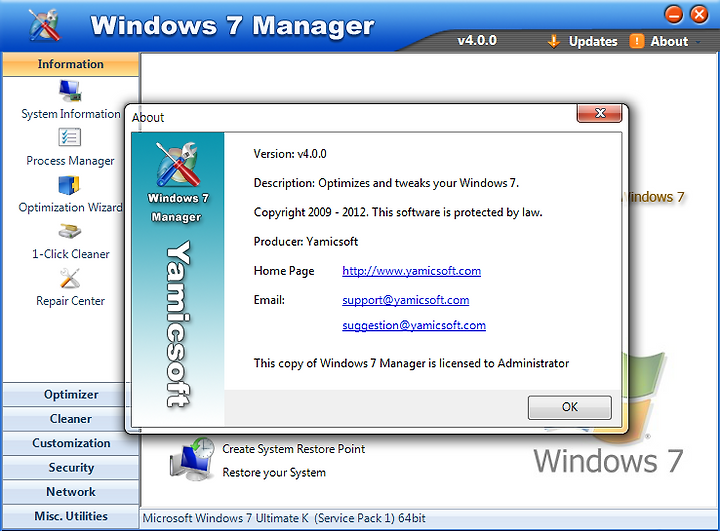Click the System Information label
Image resolution: width=720 pixels, height=531 pixels.
(x=71, y=114)
